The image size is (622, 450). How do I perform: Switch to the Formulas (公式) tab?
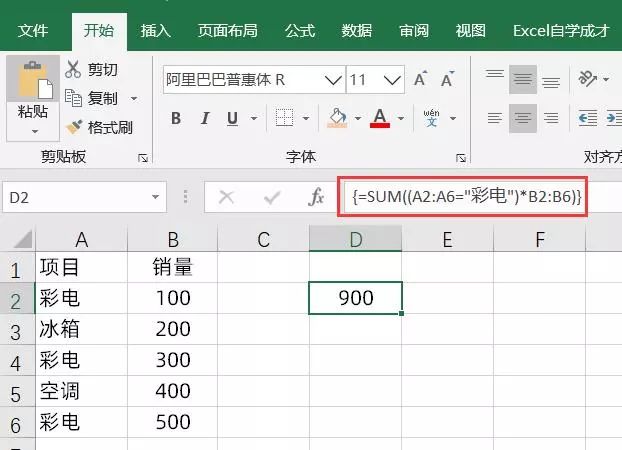(x=300, y=31)
